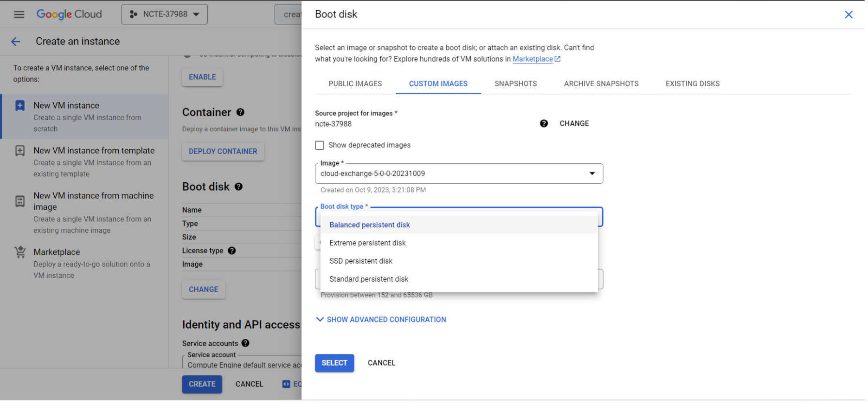Cancel the Boot disk panel

click(381, 363)
